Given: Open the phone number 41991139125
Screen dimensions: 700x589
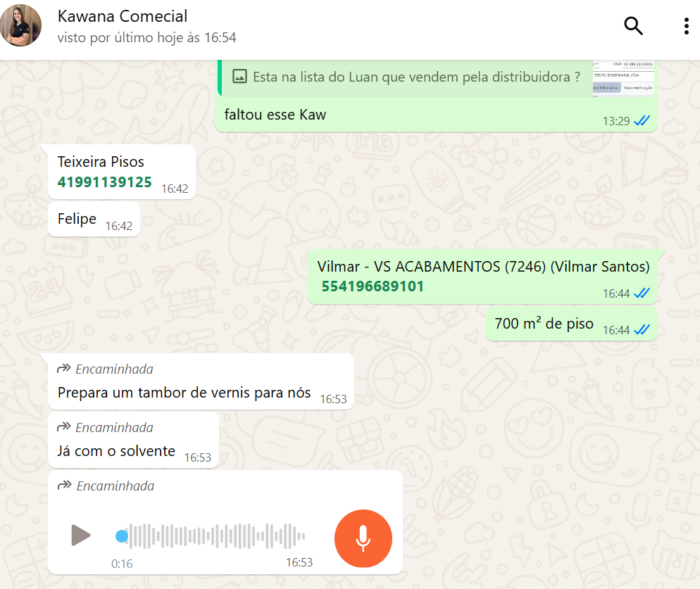Looking at the screenshot, I should pyautogui.click(x=104, y=182).
